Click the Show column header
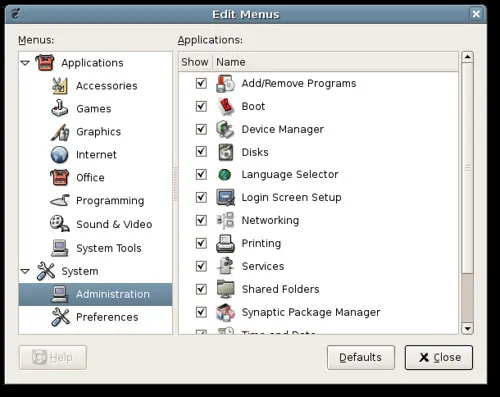500x397 pixels. point(195,62)
